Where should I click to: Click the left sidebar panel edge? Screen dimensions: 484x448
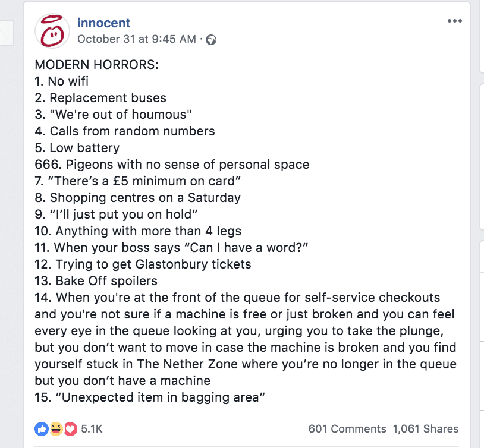(x=7, y=33)
